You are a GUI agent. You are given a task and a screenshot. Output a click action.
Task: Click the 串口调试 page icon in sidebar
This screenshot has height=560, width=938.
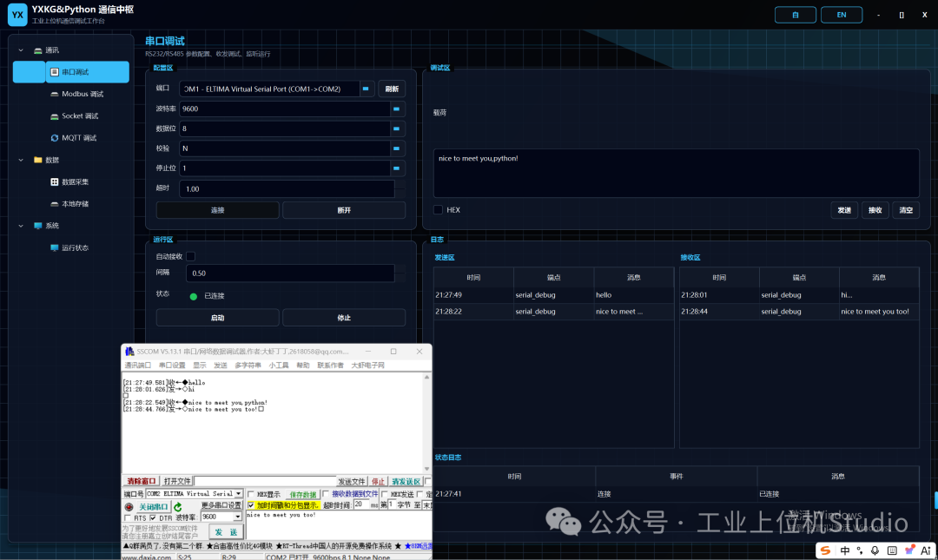(55, 72)
